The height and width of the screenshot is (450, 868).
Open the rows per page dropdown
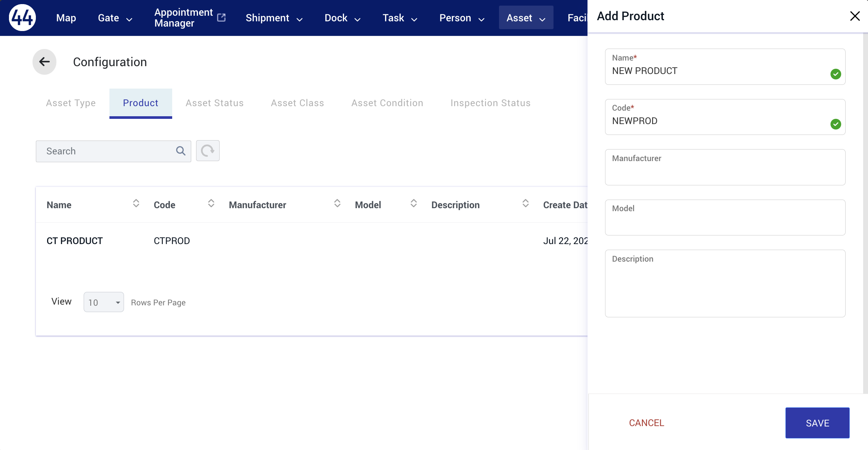[x=104, y=302]
